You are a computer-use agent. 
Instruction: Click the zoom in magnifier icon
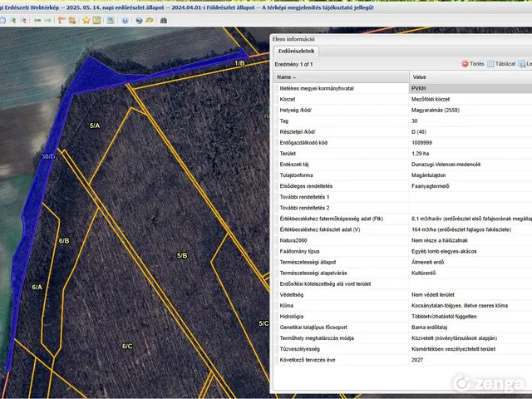pos(12,20)
